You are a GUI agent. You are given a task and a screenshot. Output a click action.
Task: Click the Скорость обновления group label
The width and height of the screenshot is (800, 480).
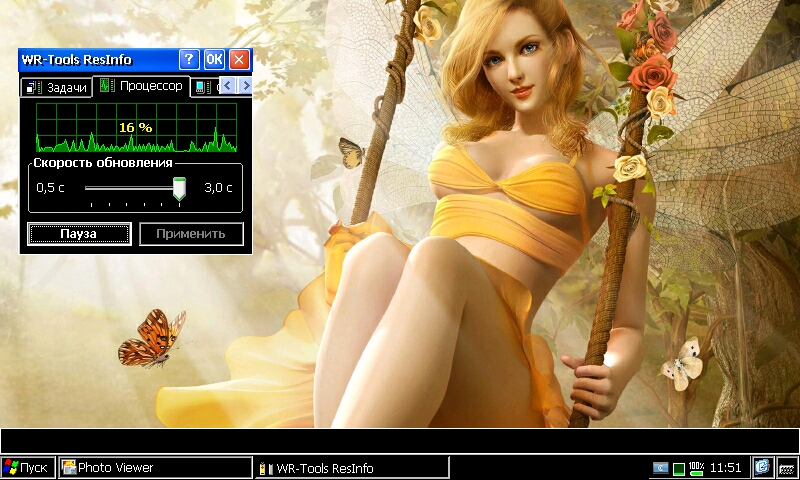103,163
